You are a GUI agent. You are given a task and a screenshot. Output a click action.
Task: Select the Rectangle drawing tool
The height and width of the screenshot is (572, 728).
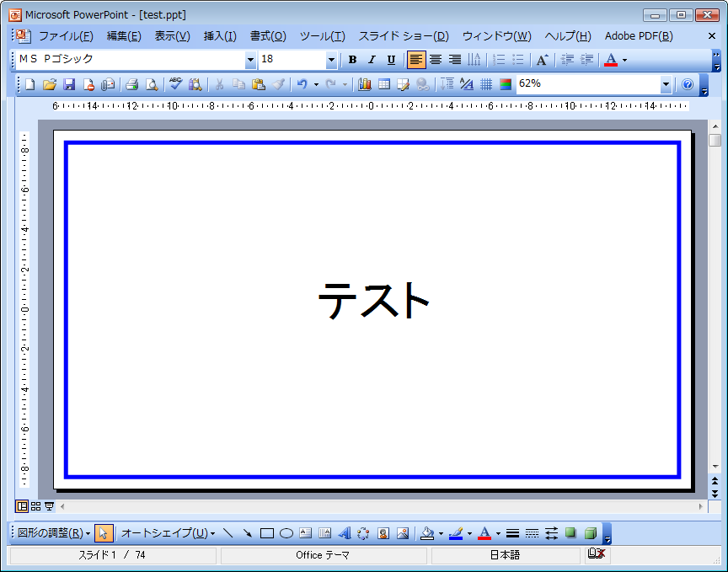point(267,533)
